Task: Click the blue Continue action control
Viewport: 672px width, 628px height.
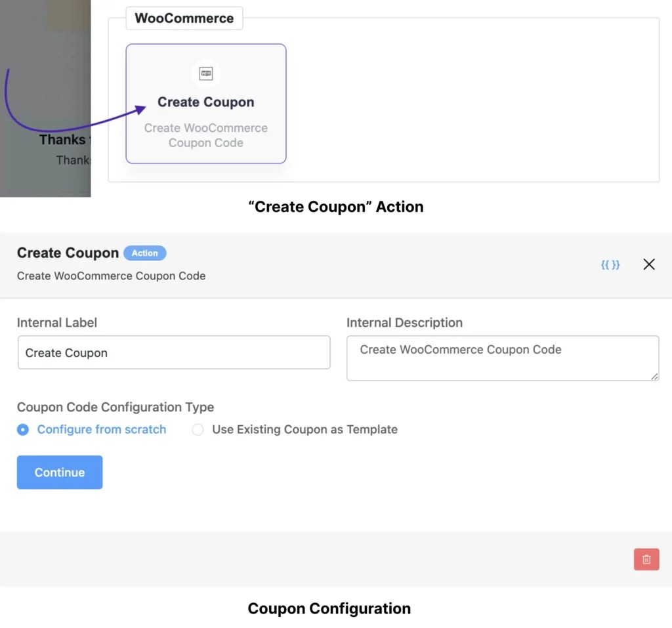Action: pyautogui.click(x=60, y=472)
